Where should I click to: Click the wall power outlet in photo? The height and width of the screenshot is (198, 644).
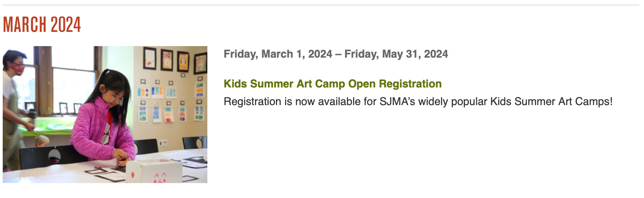click(x=163, y=143)
